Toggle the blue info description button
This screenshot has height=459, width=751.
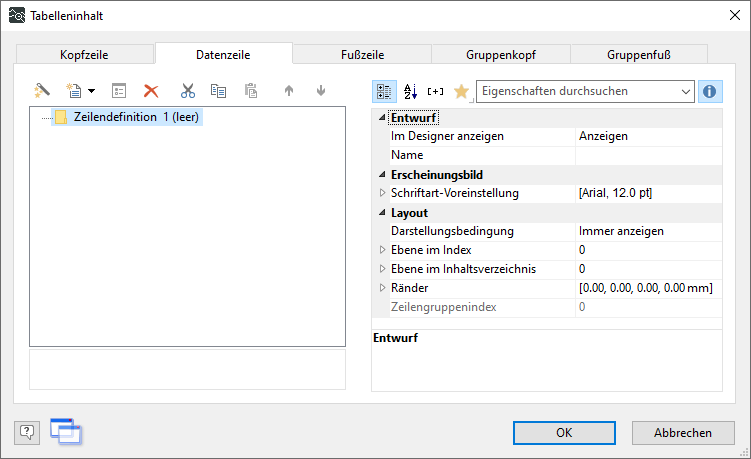pyautogui.click(x=710, y=91)
